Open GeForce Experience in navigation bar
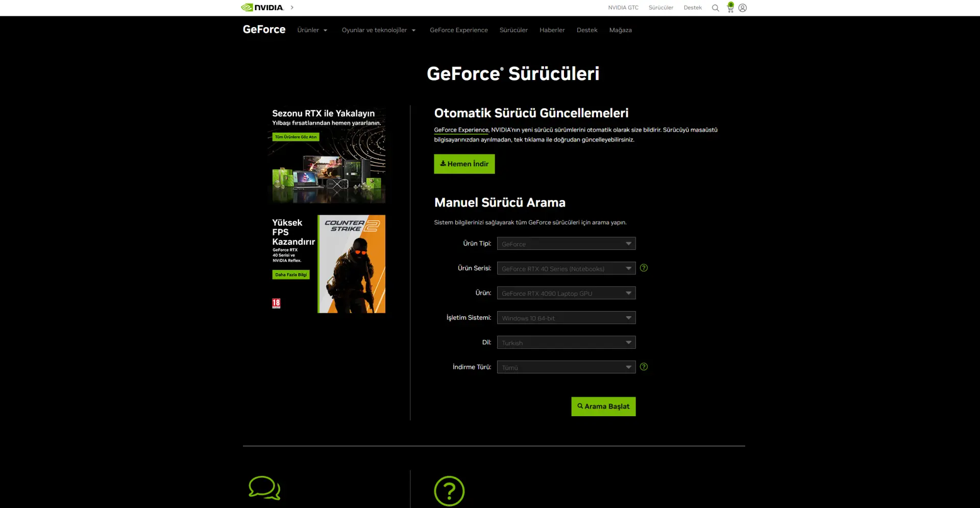The image size is (980, 508). click(458, 30)
